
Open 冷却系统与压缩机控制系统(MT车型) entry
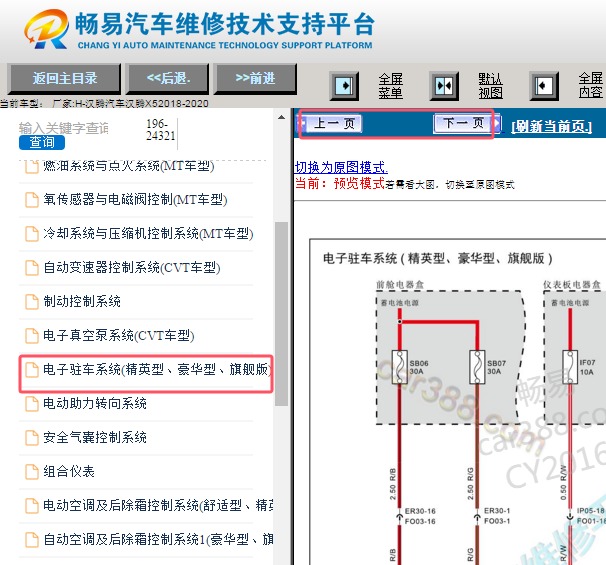coord(148,233)
